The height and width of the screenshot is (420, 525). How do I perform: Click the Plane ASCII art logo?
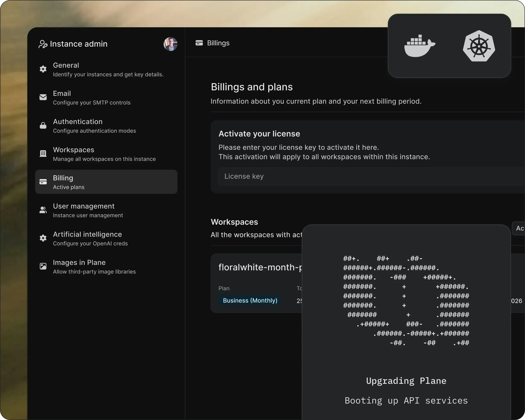pos(406,301)
